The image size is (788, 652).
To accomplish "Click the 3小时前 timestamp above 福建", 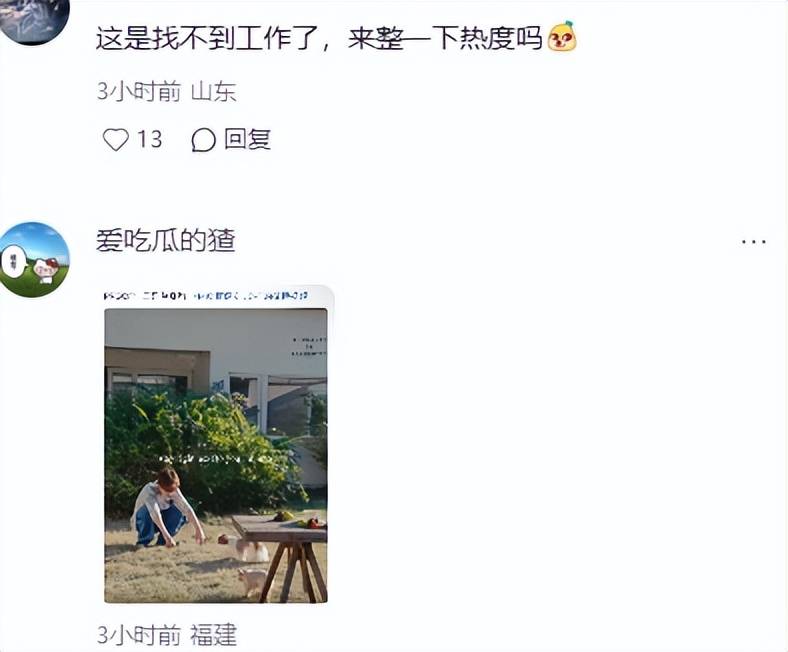I will [139, 635].
